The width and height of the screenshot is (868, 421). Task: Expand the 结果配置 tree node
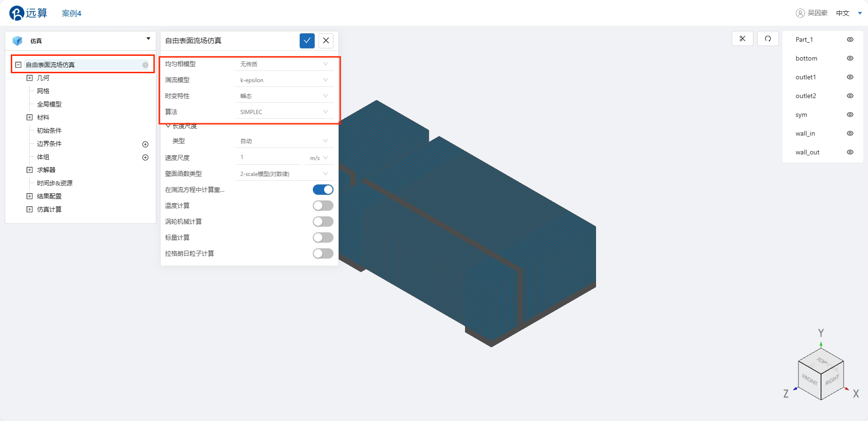(x=30, y=196)
